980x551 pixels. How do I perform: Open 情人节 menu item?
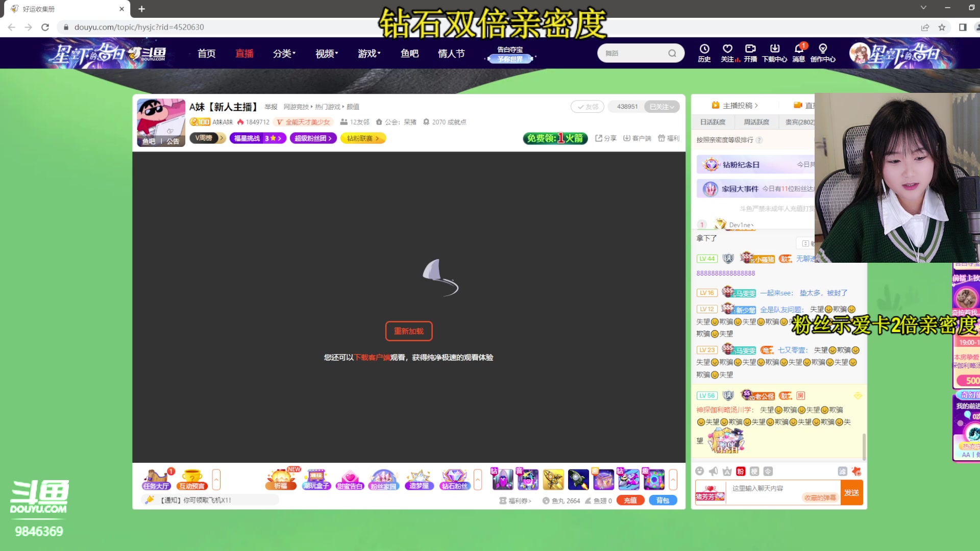(x=451, y=54)
